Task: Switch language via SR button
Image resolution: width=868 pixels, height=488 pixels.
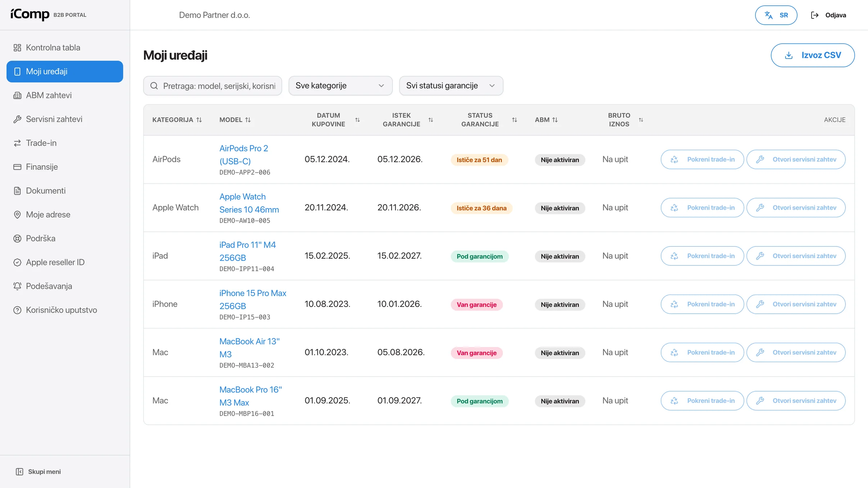Action: click(776, 15)
